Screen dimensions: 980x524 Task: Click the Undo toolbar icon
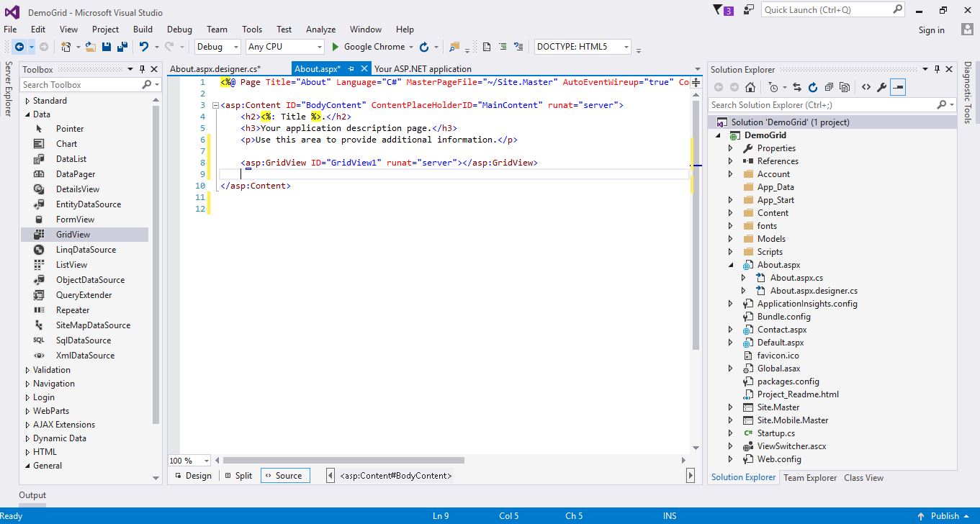(x=144, y=47)
